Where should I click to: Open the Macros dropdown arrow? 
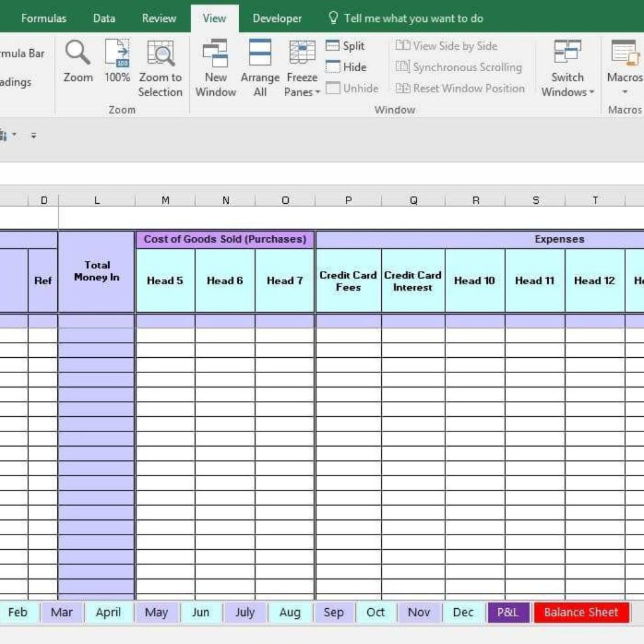tap(624, 92)
